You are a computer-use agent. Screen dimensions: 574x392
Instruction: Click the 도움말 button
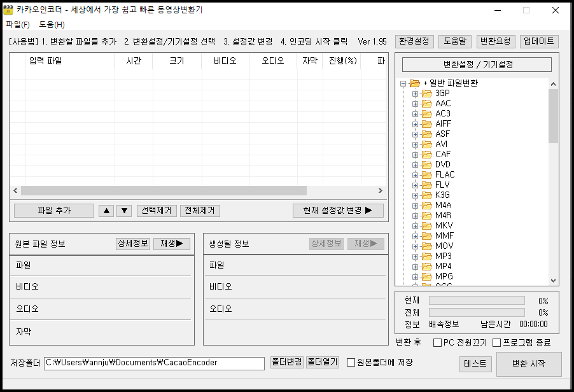(x=455, y=41)
